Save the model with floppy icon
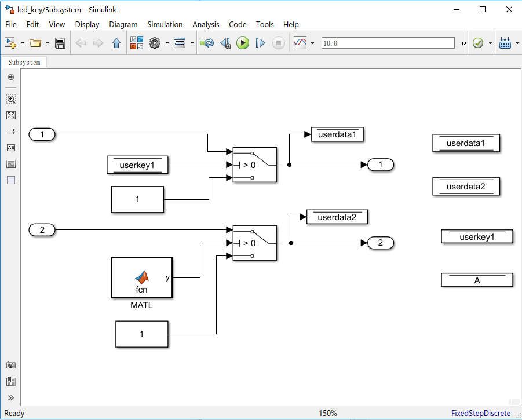The height and width of the screenshot is (420, 522). pos(60,43)
